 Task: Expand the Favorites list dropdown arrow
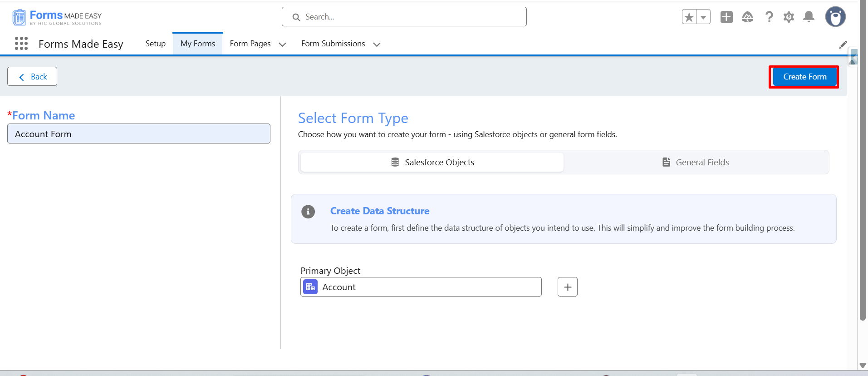(703, 17)
